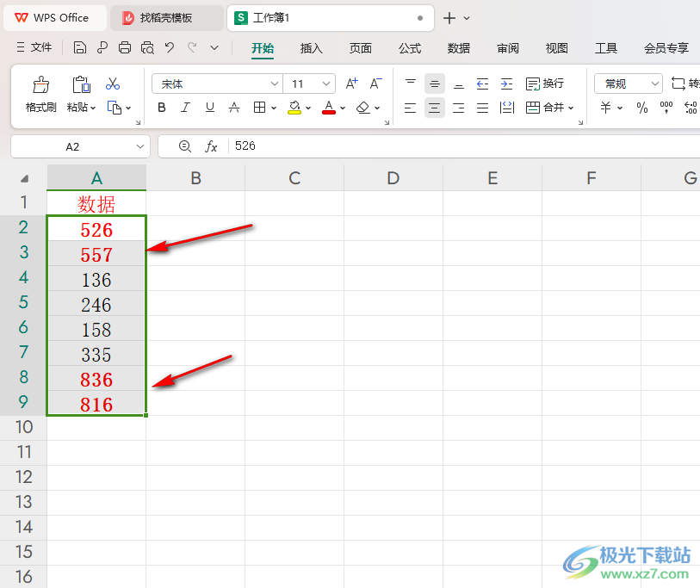Select cell containing 136

click(96, 279)
